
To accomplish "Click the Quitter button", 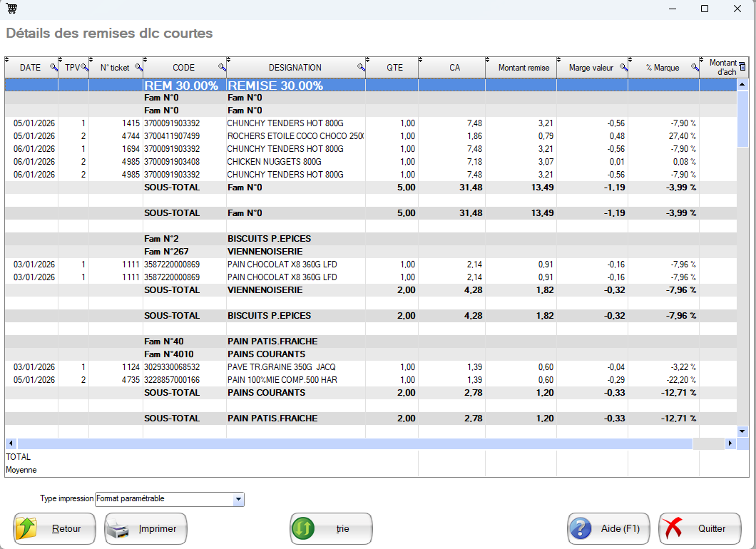I will pos(700,529).
